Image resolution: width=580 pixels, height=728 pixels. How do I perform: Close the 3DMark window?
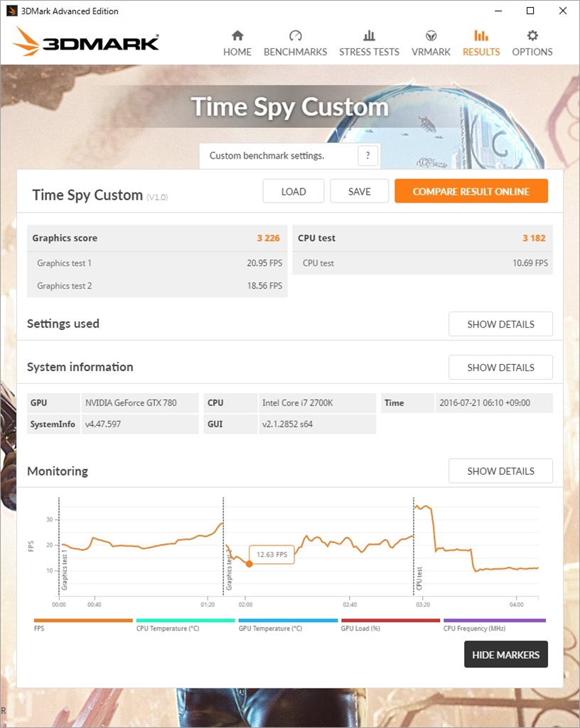[x=563, y=11]
